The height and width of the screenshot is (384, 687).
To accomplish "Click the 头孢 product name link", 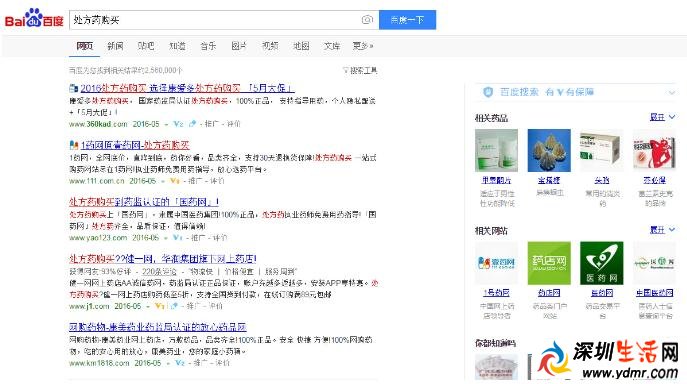I will pos(602,180).
